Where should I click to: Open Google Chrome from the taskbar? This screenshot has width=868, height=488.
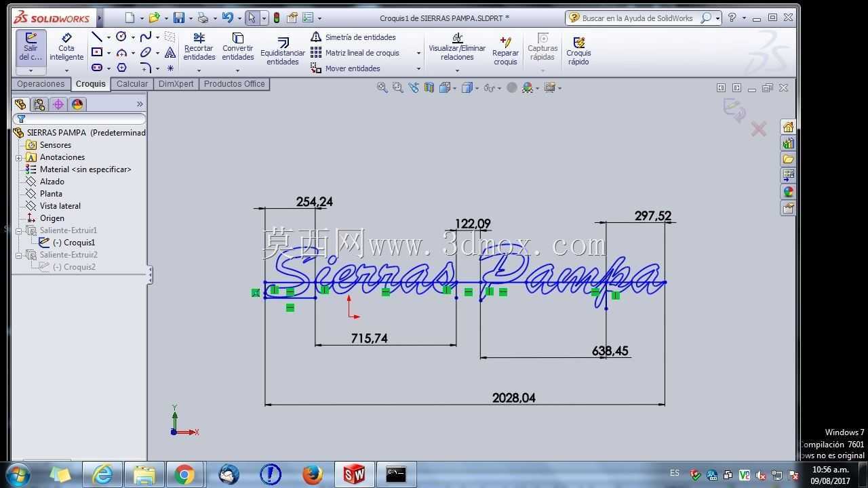click(184, 474)
